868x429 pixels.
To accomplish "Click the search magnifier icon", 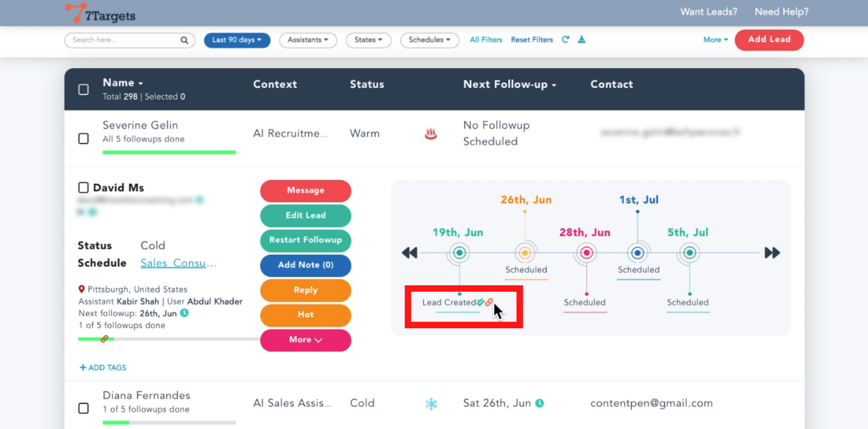I will 184,40.
